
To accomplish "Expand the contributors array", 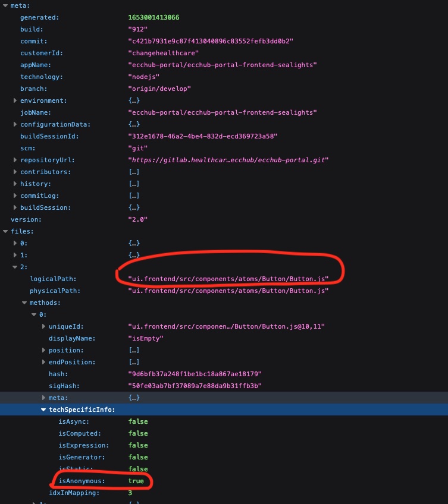I will click(x=15, y=172).
